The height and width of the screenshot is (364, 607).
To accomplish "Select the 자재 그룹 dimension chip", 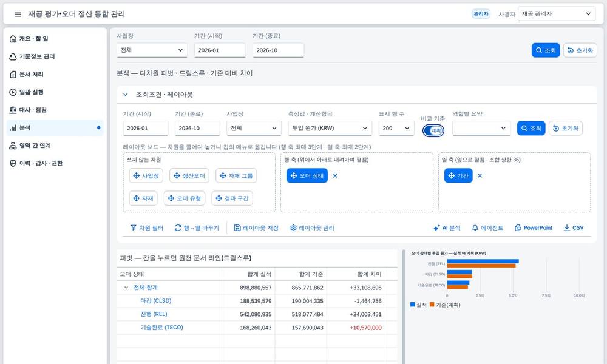I will 236,175.
